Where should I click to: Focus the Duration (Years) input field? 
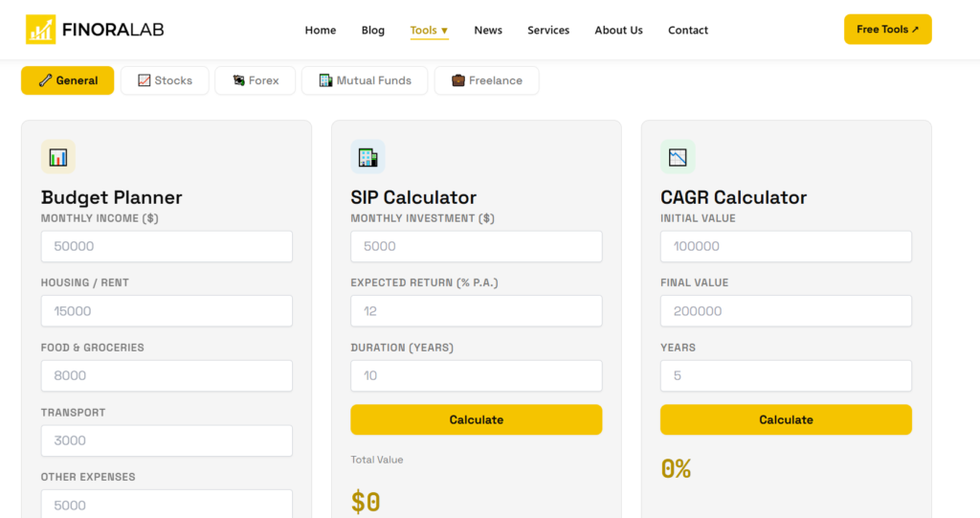(477, 375)
